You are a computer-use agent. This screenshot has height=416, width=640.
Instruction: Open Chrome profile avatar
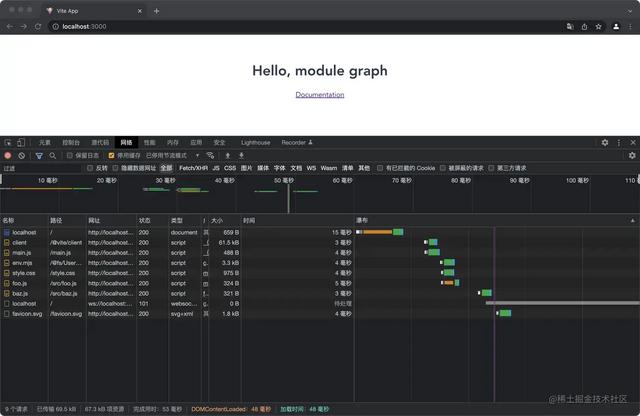[616, 27]
